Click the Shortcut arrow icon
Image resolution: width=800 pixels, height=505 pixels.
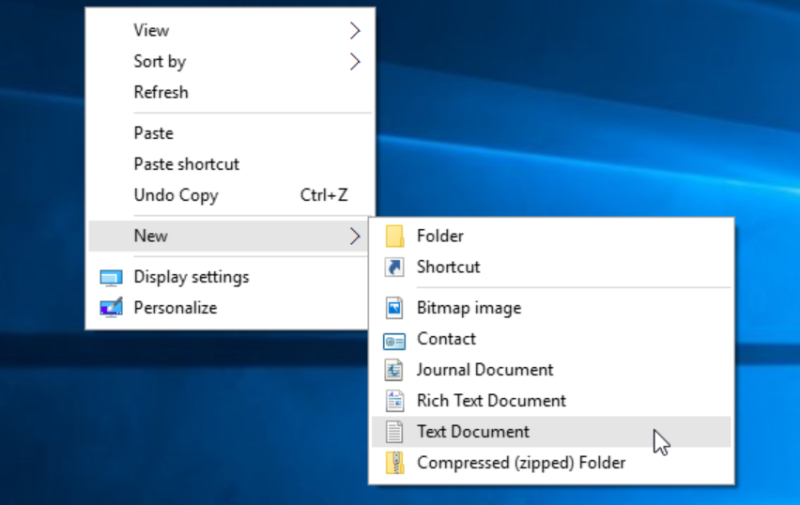click(395, 268)
